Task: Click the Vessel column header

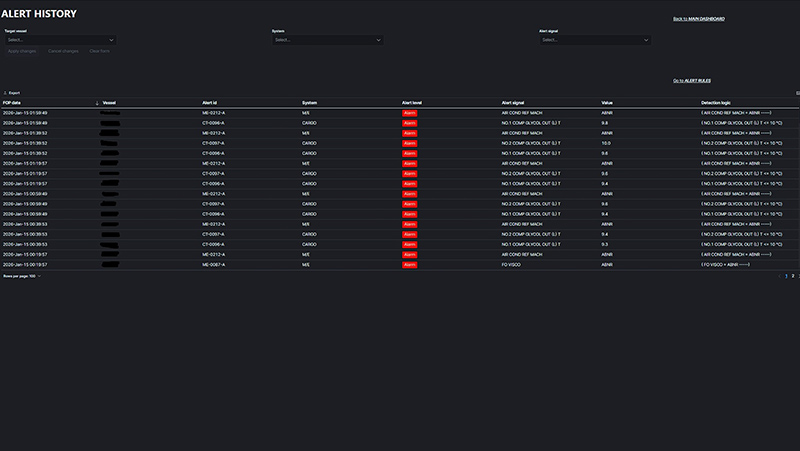Action: coord(109,103)
